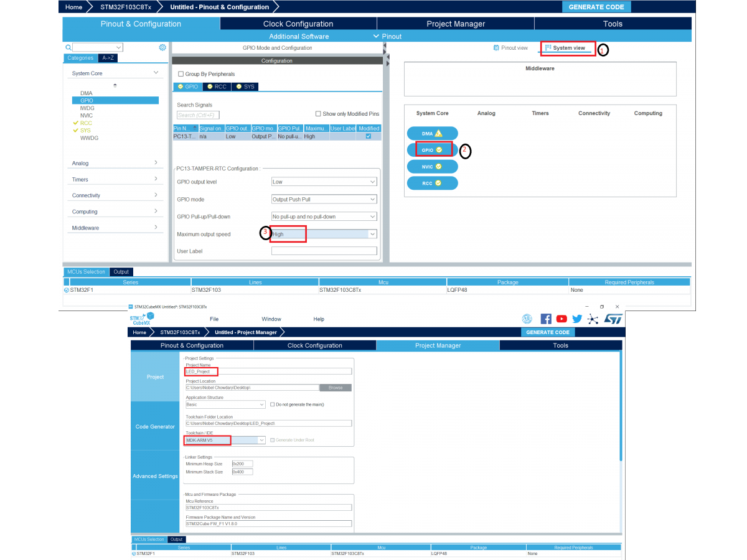Click the ST logo in the lower window
Screen dimensions: 747x560
click(x=613, y=319)
